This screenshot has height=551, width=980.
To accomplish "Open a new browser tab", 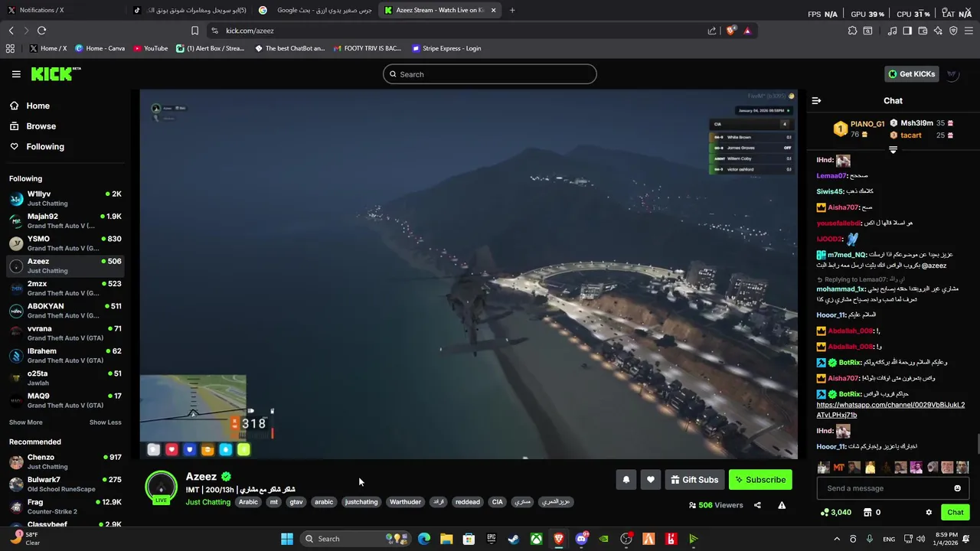I will 512,10.
